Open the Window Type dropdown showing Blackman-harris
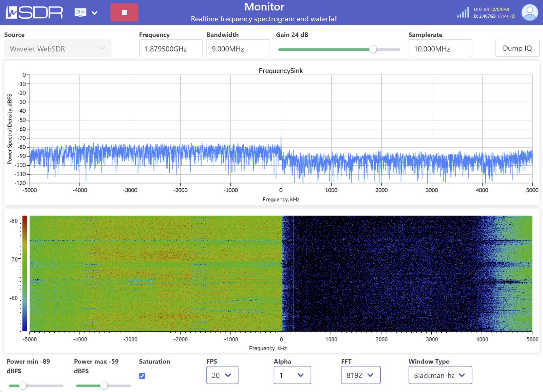The height and width of the screenshot is (392, 543). click(x=440, y=375)
